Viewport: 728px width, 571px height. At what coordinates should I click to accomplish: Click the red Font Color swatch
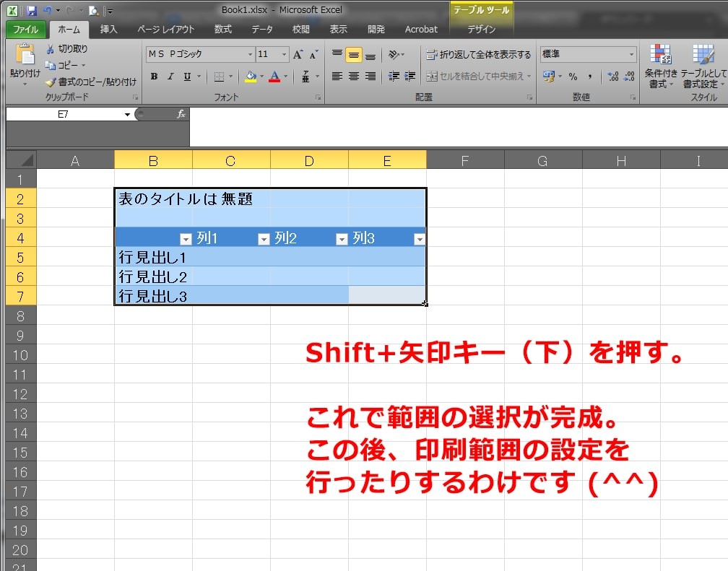274,81
